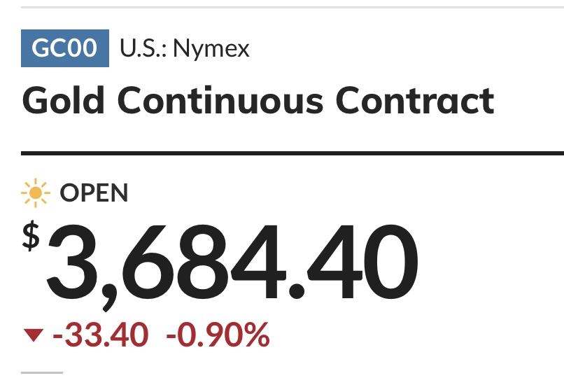Open the Gold Continuous Contract title
Viewport: 564px width, 392px height.
click(258, 100)
